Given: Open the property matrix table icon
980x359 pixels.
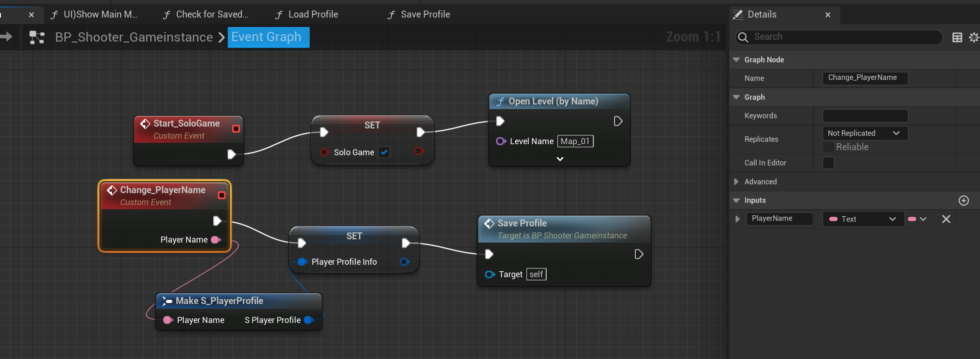Looking at the screenshot, I should 957,37.
